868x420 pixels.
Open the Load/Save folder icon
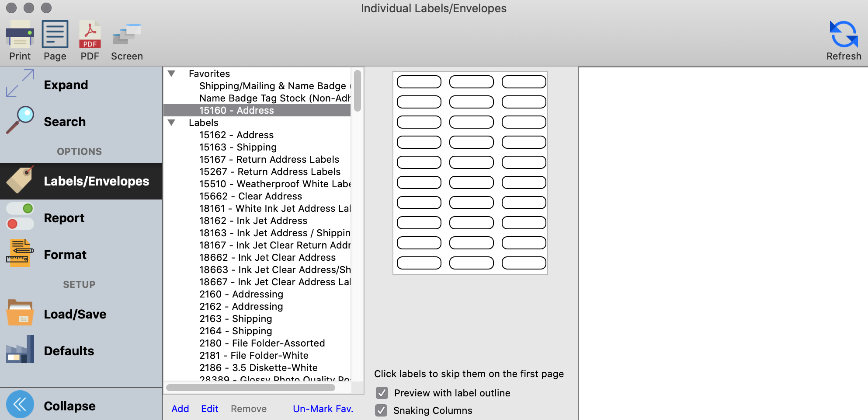click(20, 312)
